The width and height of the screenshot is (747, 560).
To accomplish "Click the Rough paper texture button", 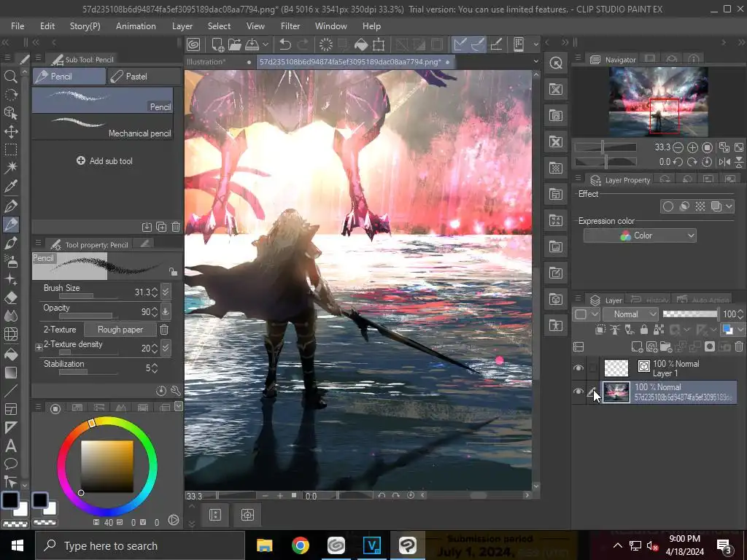I will coord(120,330).
